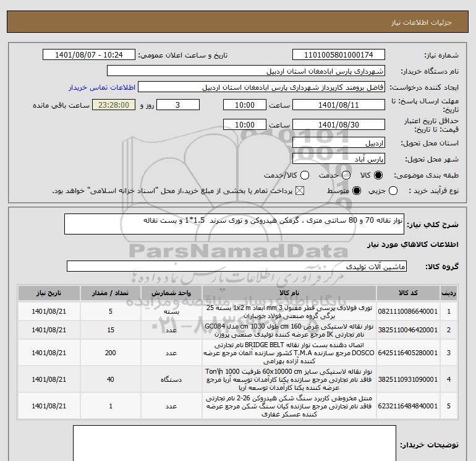The width and height of the screenshot is (476, 461).
Task: Select the کالا radio button
Action: [378, 175]
